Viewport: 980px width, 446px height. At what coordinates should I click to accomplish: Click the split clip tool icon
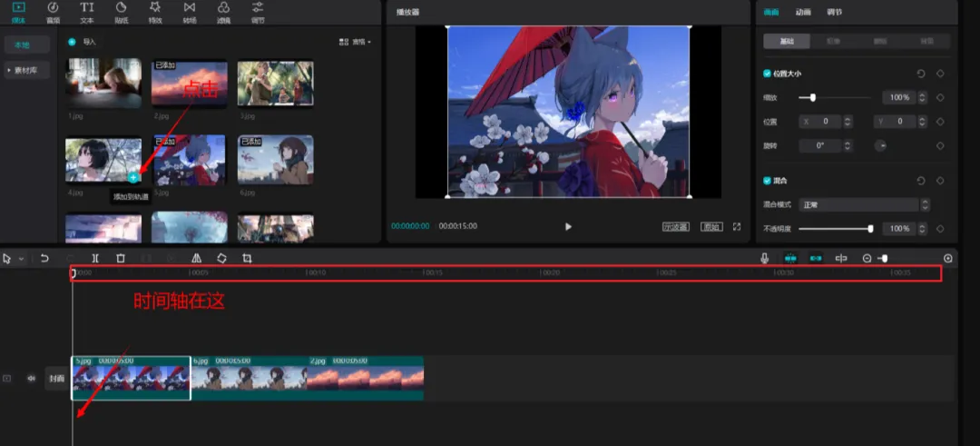pos(95,258)
